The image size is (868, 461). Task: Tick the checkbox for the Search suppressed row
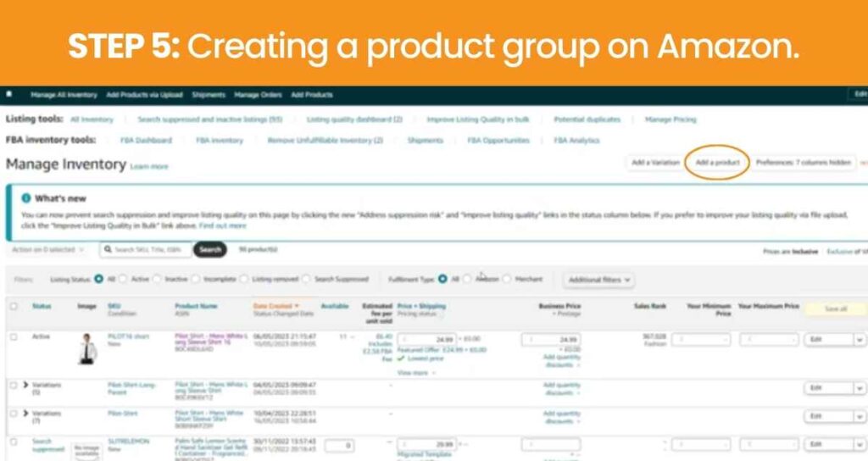pyautogui.click(x=14, y=442)
